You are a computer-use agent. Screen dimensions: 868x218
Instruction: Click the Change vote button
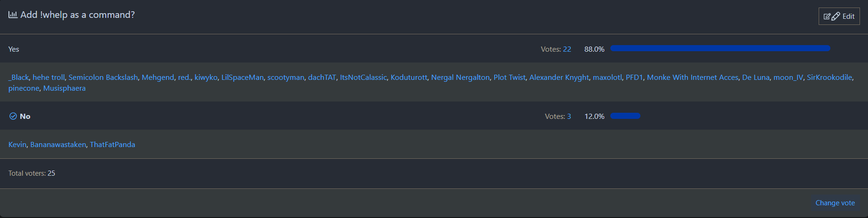click(x=835, y=203)
